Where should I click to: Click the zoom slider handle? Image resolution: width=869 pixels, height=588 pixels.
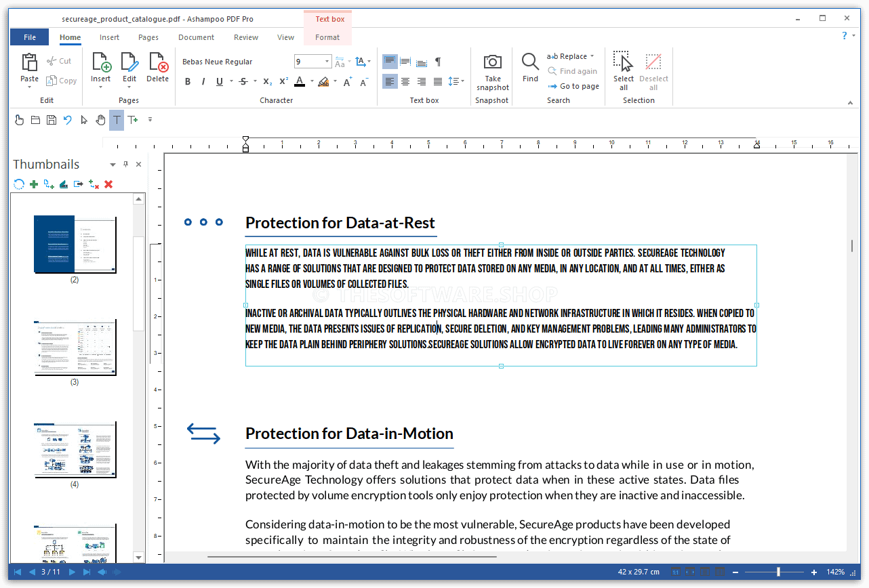(x=779, y=572)
